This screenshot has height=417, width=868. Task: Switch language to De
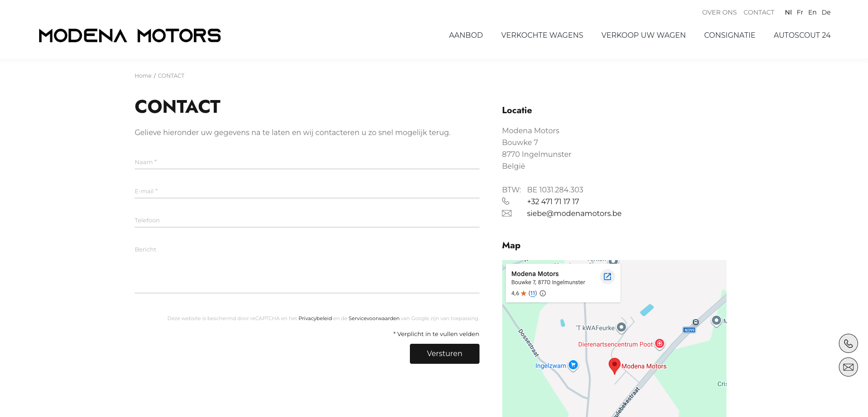tap(826, 12)
